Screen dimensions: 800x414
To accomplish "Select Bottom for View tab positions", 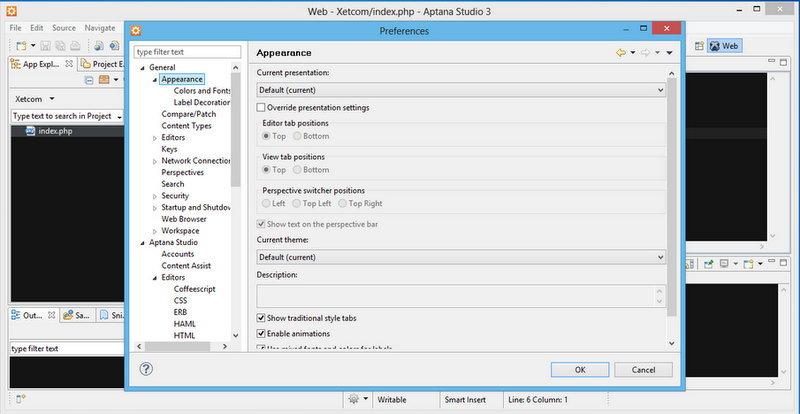I will [x=297, y=170].
